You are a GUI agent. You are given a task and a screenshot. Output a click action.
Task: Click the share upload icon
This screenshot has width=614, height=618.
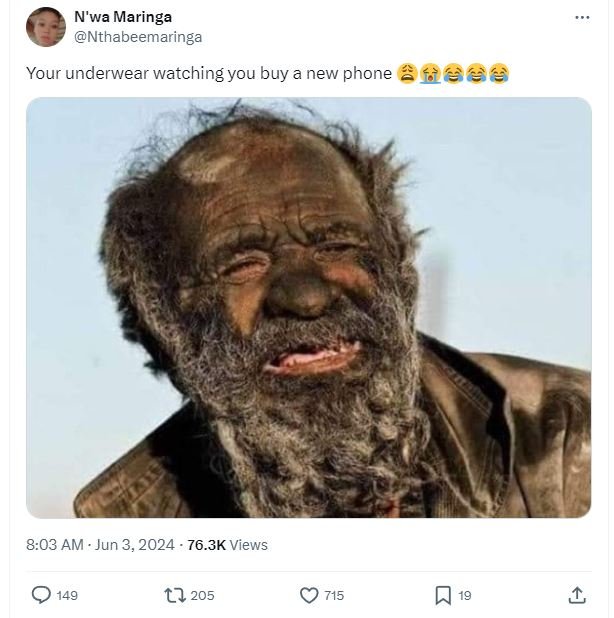pyautogui.click(x=576, y=595)
